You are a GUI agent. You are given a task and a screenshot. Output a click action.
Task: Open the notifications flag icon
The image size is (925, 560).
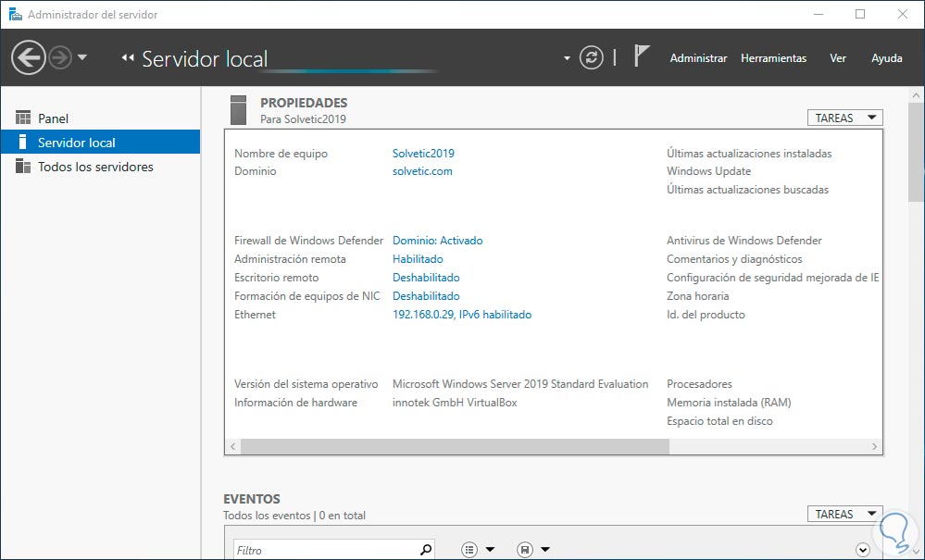(x=642, y=56)
